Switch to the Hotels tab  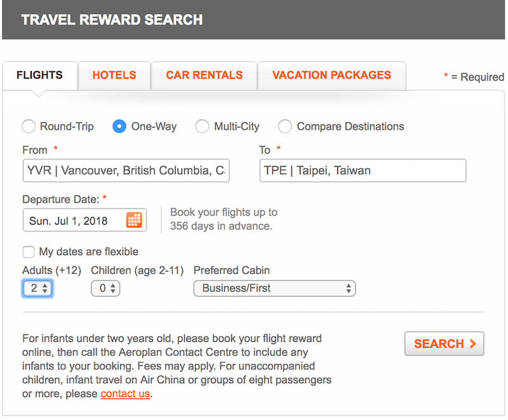(x=114, y=75)
